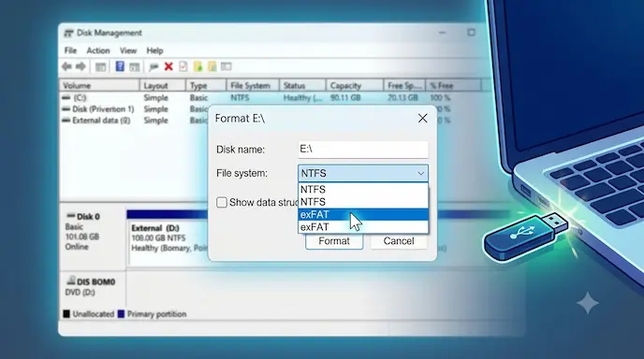Image resolution: width=644 pixels, height=359 pixels.
Task: Sort by the Volume column header
Action: 99,85
